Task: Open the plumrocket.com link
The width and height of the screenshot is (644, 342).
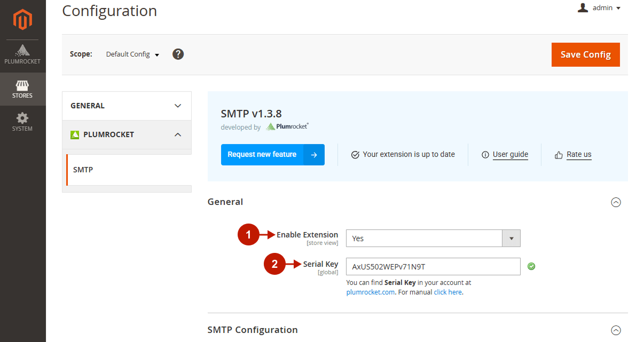Action: (x=371, y=292)
